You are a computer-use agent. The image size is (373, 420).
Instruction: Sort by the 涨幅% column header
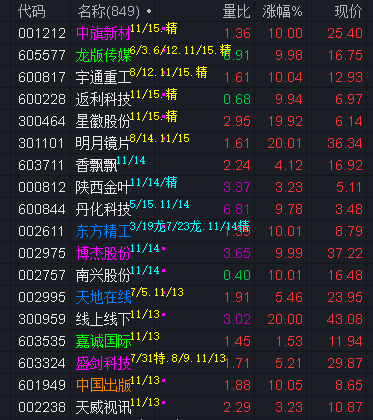point(282,11)
